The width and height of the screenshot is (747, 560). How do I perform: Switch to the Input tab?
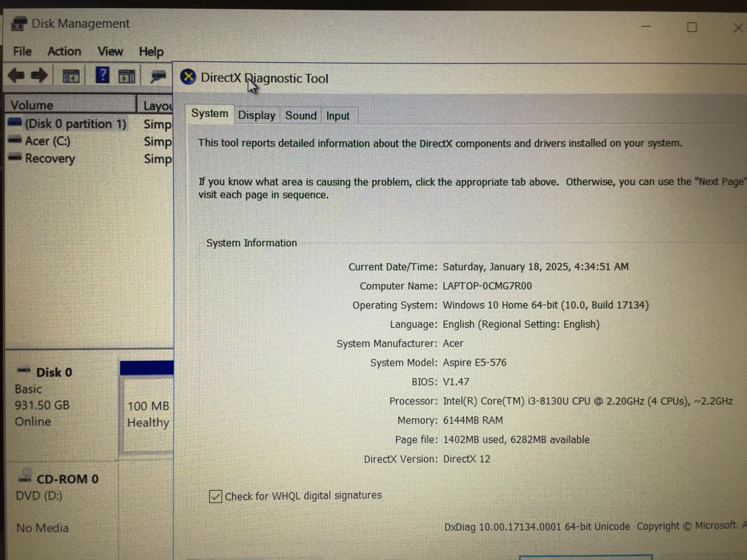[x=338, y=116]
